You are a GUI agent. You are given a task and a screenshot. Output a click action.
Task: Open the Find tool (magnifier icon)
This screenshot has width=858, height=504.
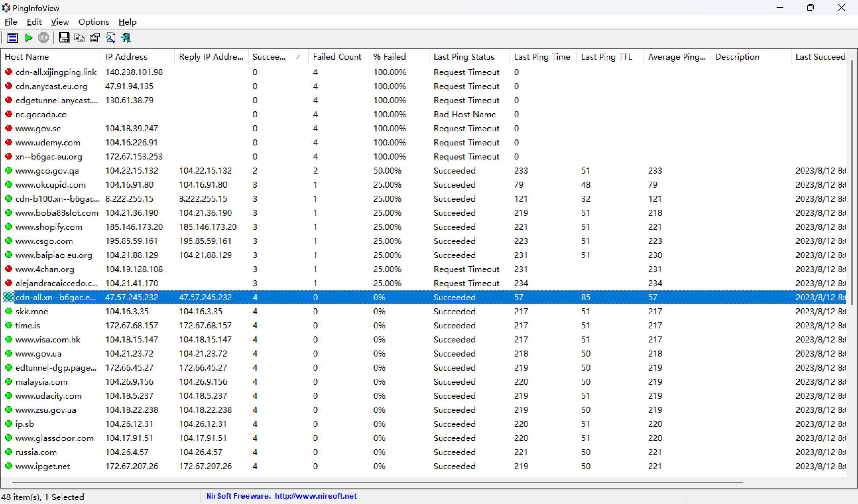point(110,38)
